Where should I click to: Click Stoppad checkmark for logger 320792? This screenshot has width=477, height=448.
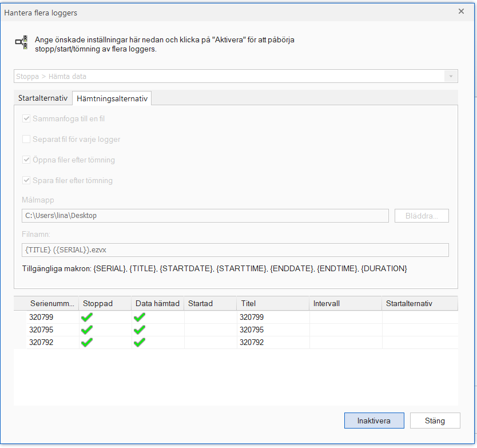(x=87, y=342)
